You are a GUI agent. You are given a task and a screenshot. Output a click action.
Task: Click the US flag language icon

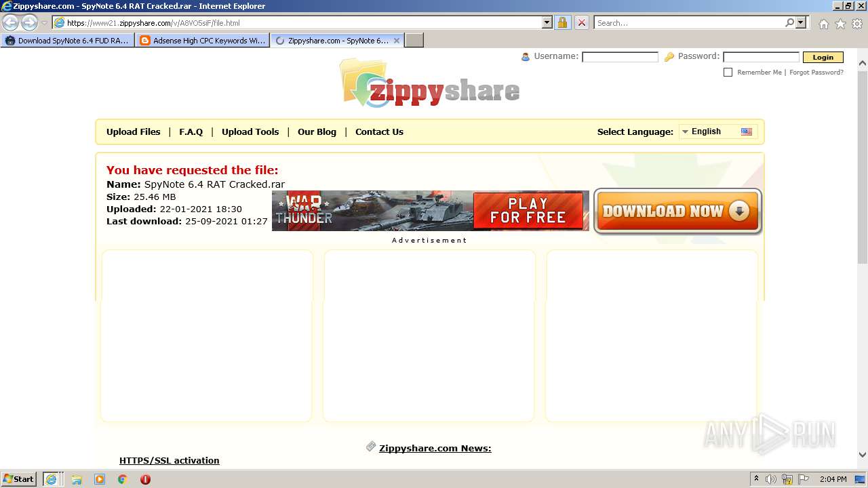(747, 131)
